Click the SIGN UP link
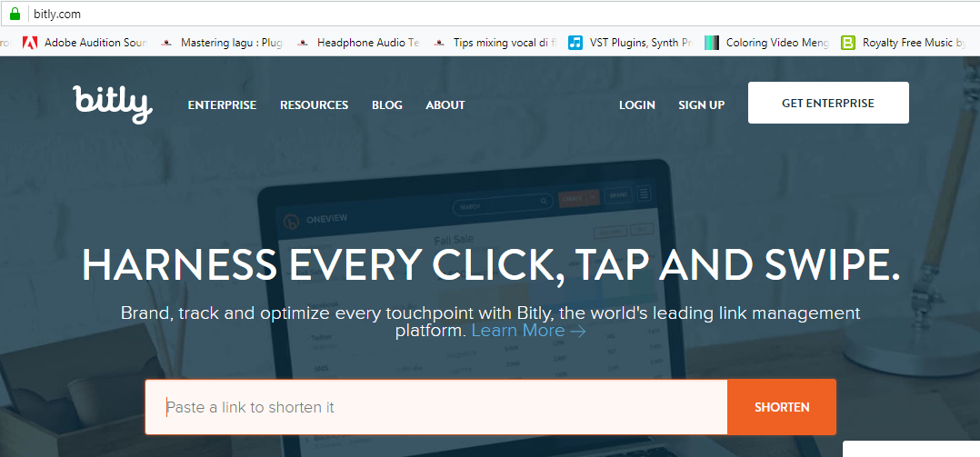Screen dimensions: 980x457 click(701, 104)
